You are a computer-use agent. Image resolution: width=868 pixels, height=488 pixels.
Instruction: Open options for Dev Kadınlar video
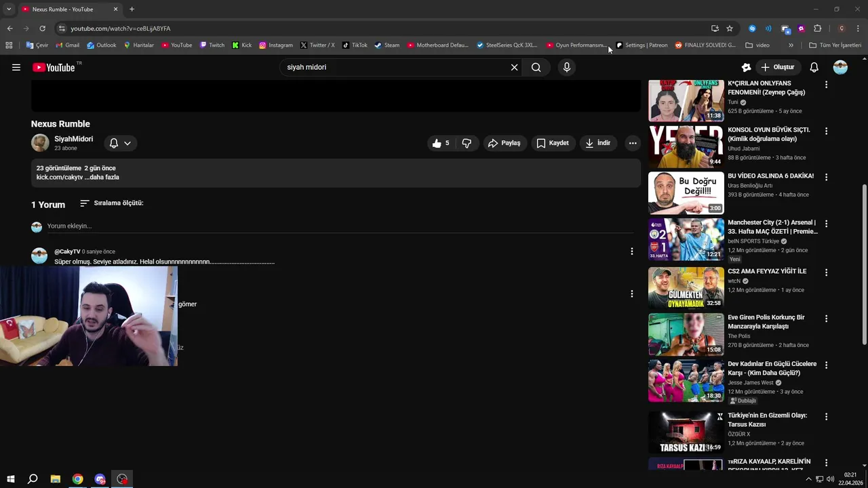(x=826, y=365)
